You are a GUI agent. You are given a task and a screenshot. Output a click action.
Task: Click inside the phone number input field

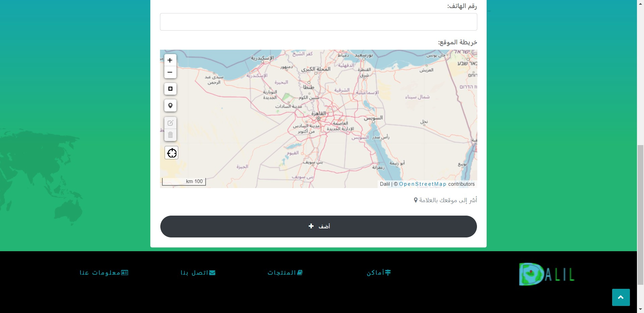point(318,21)
